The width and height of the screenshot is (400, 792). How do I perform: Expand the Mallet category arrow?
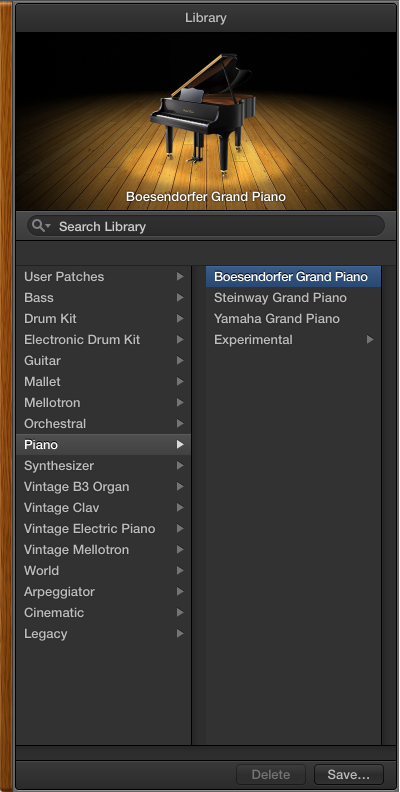click(x=180, y=381)
